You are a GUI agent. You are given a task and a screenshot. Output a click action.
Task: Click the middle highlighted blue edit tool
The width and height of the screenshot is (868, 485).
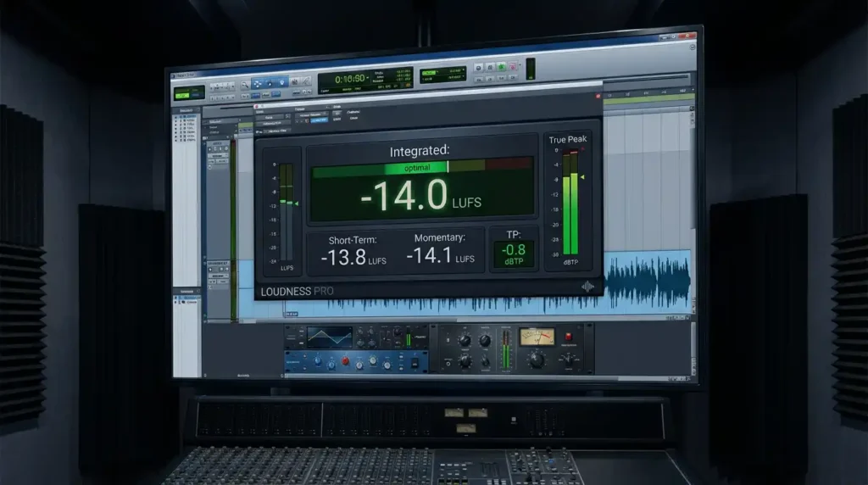pyautogui.click(x=270, y=83)
